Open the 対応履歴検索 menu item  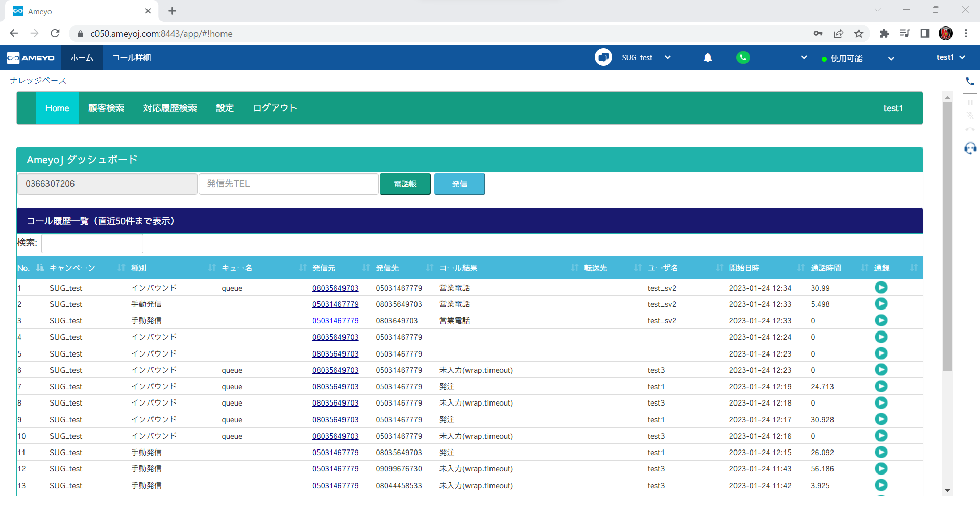pos(170,108)
